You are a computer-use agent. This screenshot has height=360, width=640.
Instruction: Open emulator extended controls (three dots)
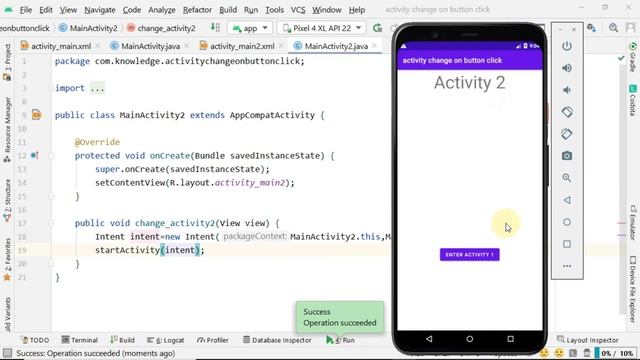(x=567, y=266)
